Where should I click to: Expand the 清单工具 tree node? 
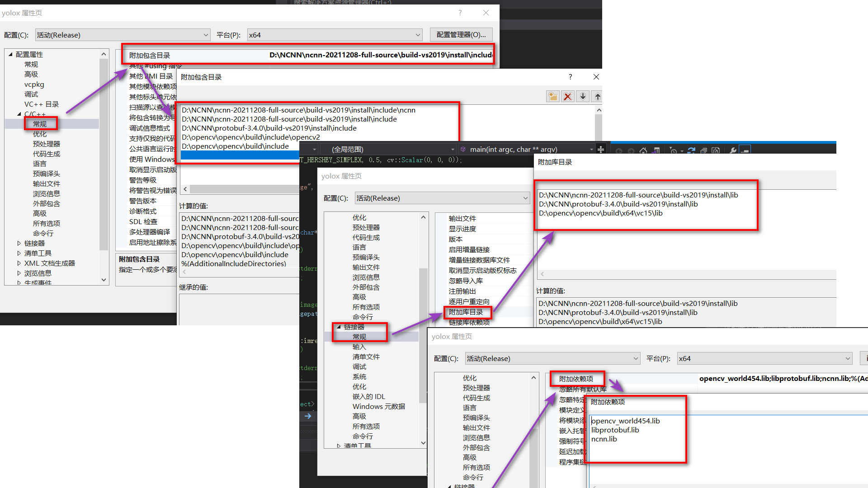(19, 253)
